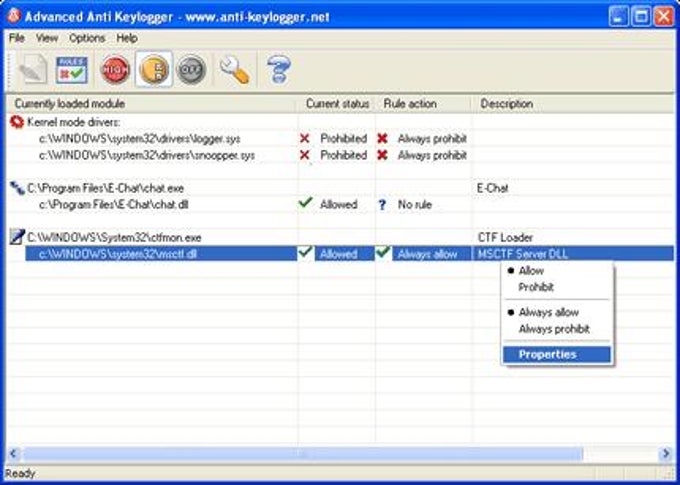Open the File menu

[x=16, y=38]
